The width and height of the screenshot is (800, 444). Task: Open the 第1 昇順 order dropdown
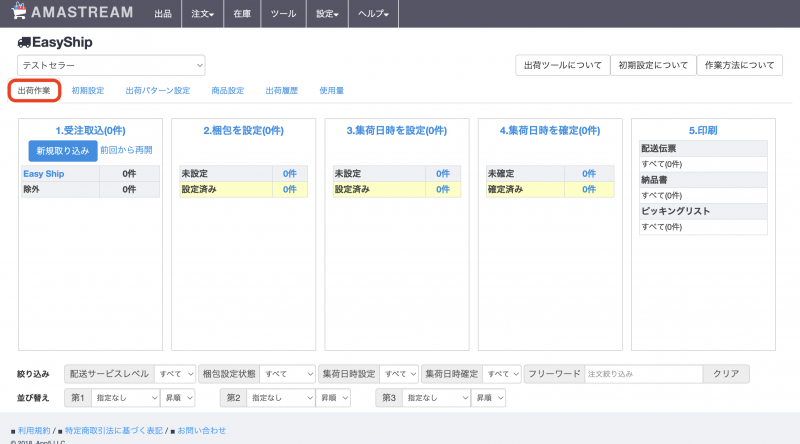178,398
